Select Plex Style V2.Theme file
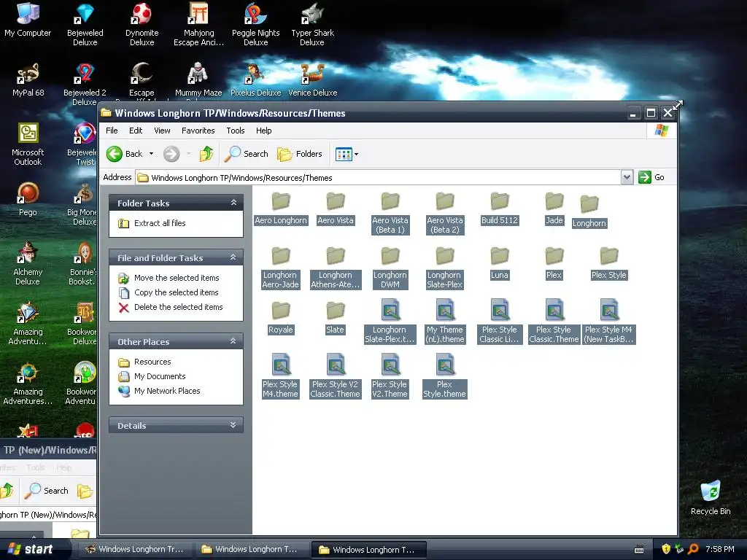The width and height of the screenshot is (747, 560). point(390,376)
